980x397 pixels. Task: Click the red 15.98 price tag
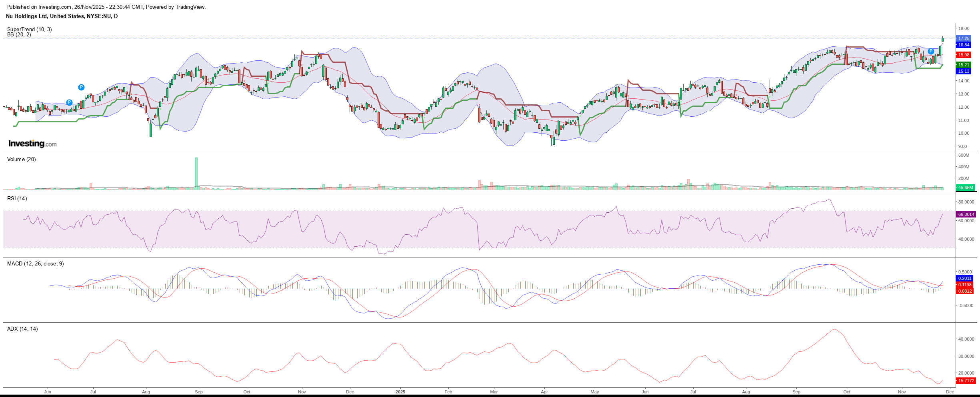(964, 55)
